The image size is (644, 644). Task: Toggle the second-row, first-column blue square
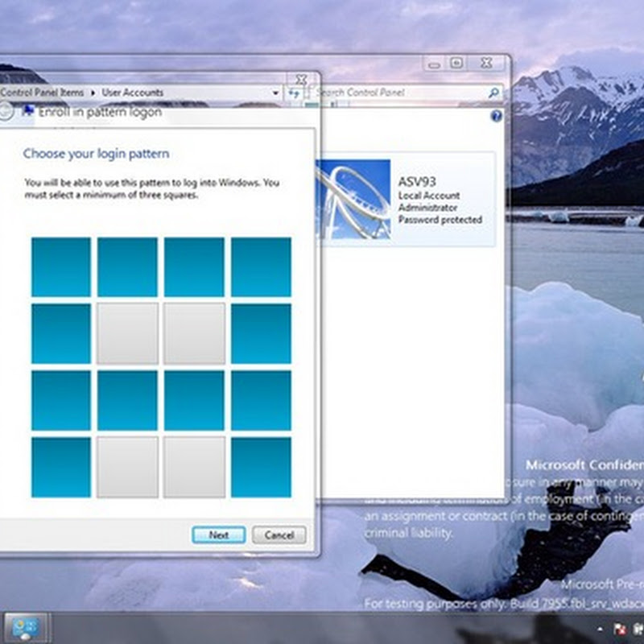(61, 333)
